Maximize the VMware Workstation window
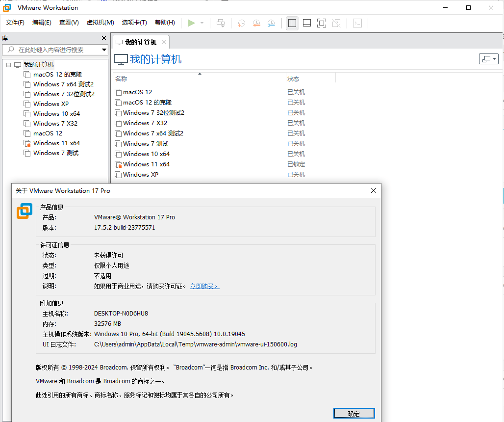The height and width of the screenshot is (422, 504). 468,8
